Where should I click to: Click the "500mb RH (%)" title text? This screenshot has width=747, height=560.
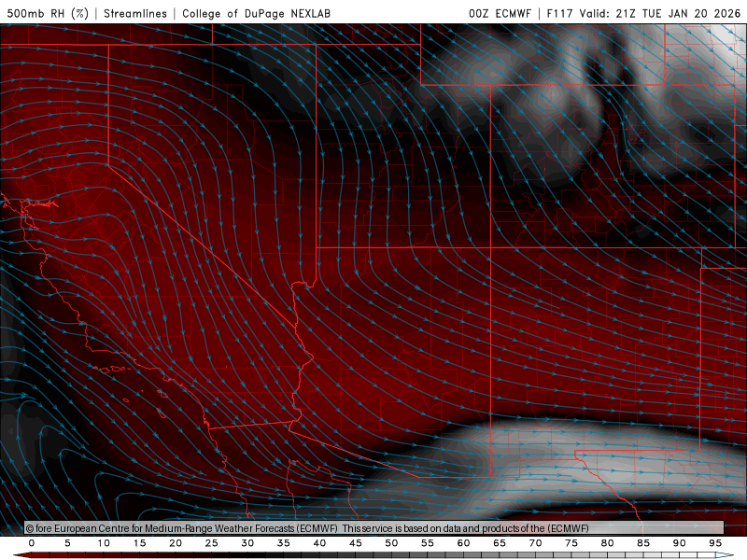tap(48, 13)
